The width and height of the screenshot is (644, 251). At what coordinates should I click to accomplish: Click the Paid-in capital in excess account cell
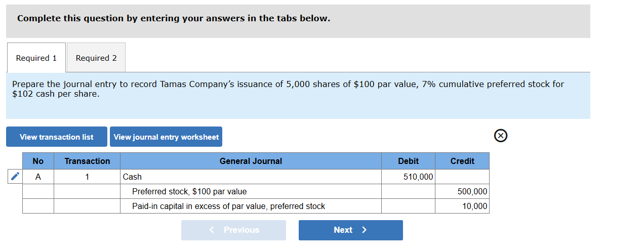[251, 206]
